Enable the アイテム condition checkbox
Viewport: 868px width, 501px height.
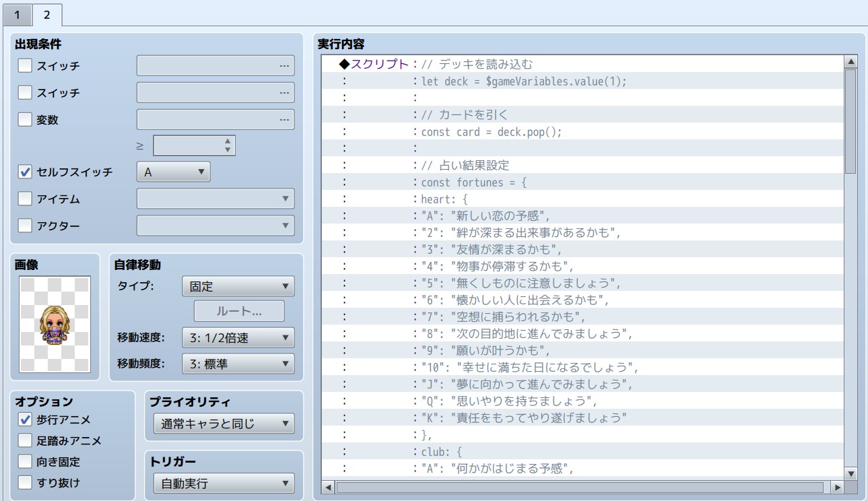click(25, 199)
